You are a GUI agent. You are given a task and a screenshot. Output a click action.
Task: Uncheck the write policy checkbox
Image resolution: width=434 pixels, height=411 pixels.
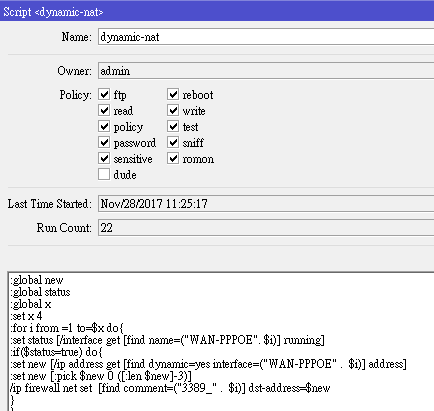[173, 110]
